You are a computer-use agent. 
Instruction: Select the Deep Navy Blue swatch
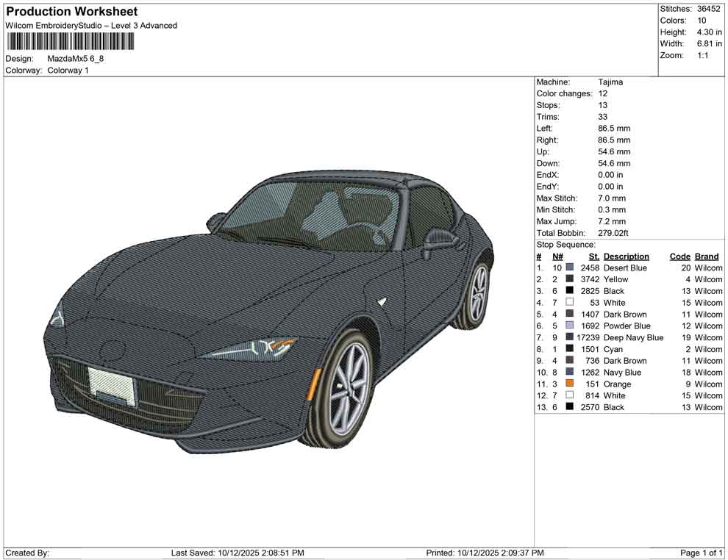click(570, 338)
